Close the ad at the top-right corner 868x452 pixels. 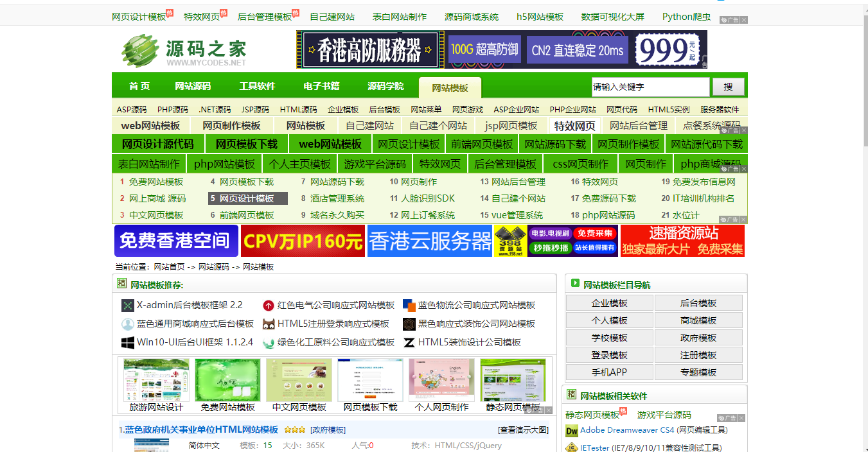pos(744,20)
